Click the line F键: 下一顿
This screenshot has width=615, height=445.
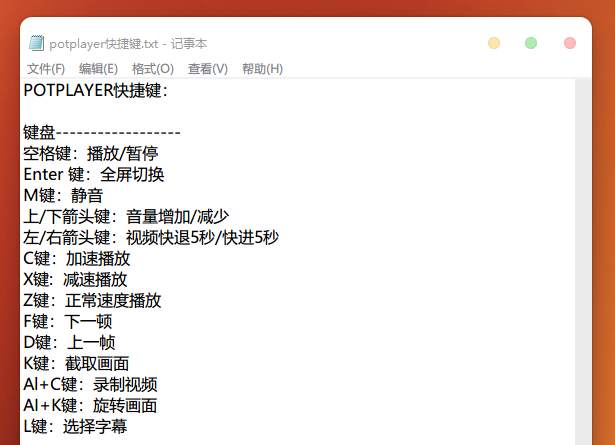(68, 322)
